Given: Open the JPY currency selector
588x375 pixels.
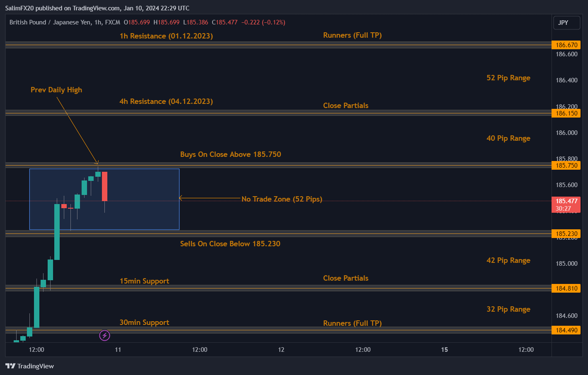Looking at the screenshot, I should point(566,23).
